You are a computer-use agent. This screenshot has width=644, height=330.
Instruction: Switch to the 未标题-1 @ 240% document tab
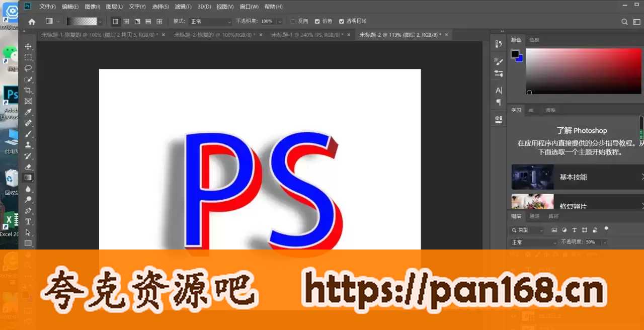pos(307,35)
